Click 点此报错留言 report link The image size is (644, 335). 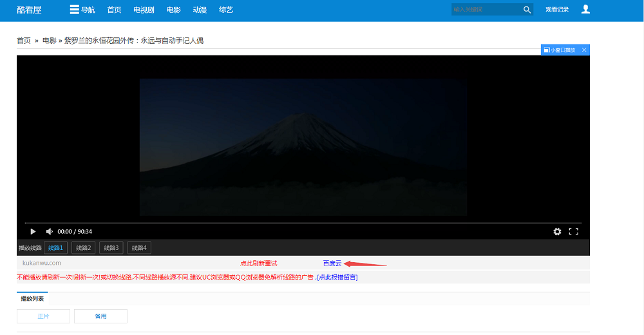[x=337, y=277]
